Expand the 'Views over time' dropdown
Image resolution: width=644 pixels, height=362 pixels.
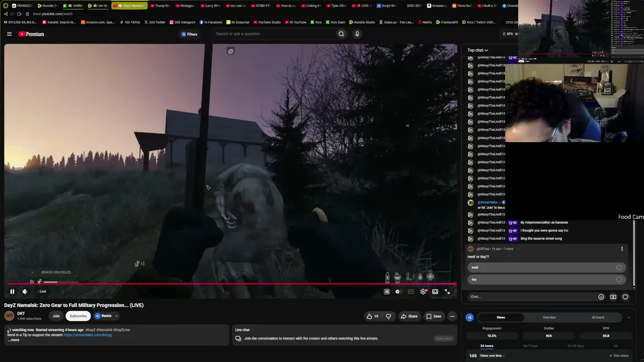pyautogui.click(x=492, y=356)
